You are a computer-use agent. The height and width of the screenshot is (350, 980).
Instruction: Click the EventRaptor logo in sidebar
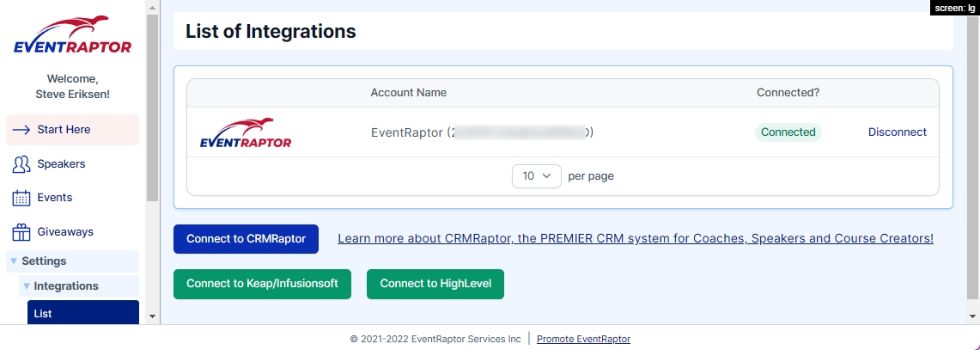pos(72,36)
